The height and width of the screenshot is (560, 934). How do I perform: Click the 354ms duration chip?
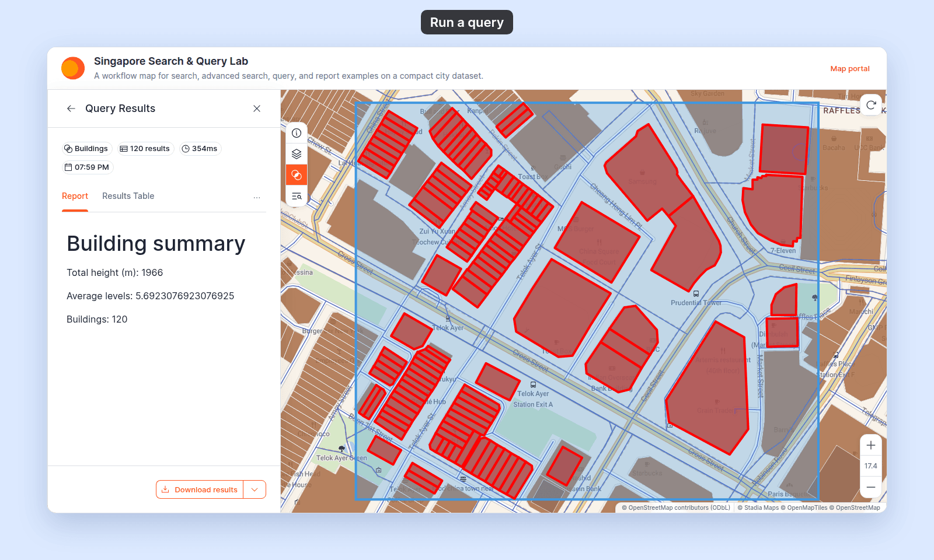tap(200, 149)
